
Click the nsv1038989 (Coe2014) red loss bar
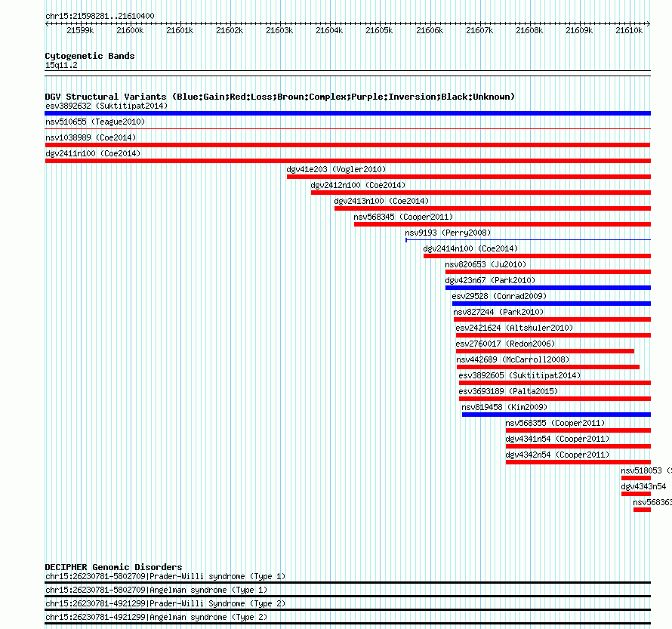pyautogui.click(x=347, y=145)
